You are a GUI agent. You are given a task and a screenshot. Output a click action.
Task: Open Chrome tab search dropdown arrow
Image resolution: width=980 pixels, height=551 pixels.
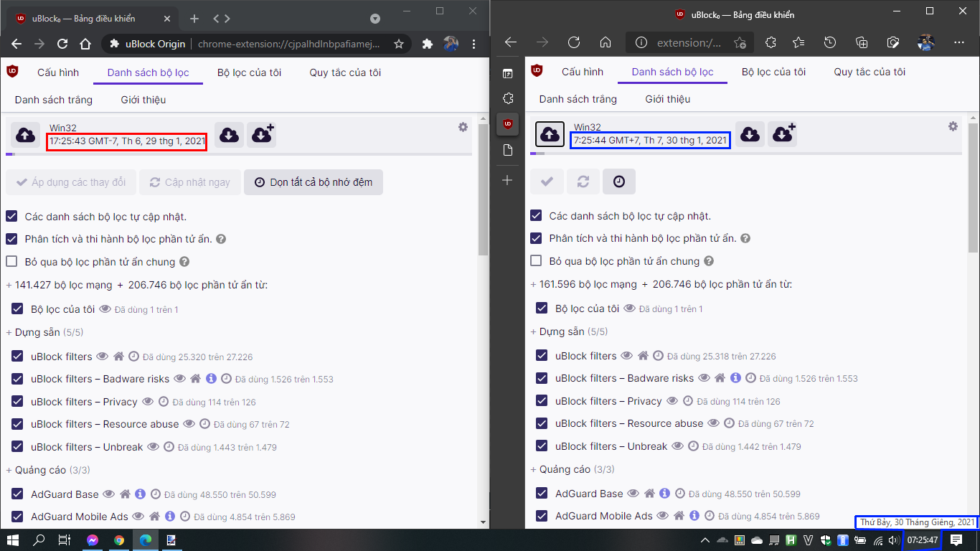pos(375,19)
